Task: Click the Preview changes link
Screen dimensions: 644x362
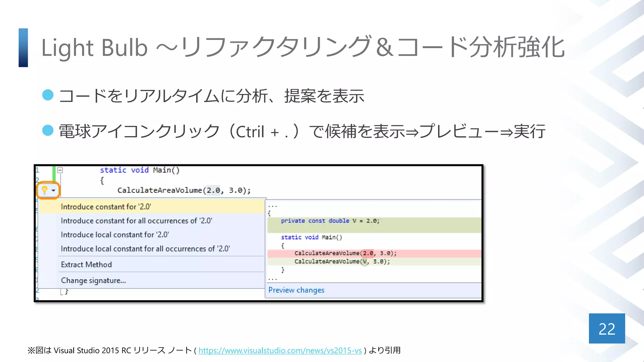Action: point(296,290)
